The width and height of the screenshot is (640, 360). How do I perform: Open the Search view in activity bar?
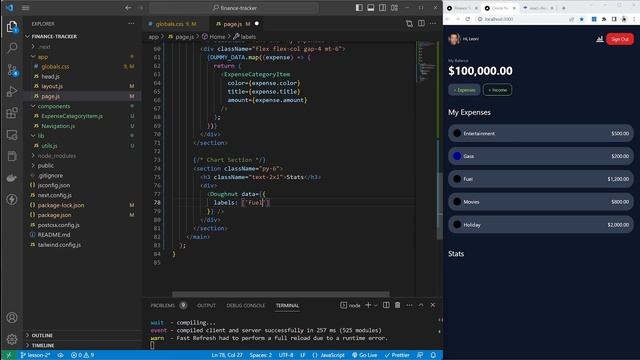[x=12, y=48]
